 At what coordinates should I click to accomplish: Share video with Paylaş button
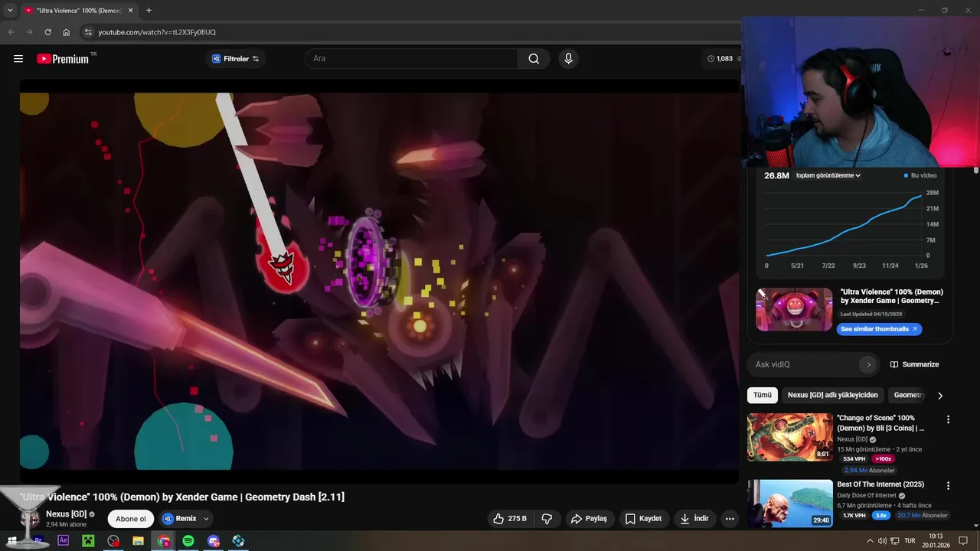589,519
